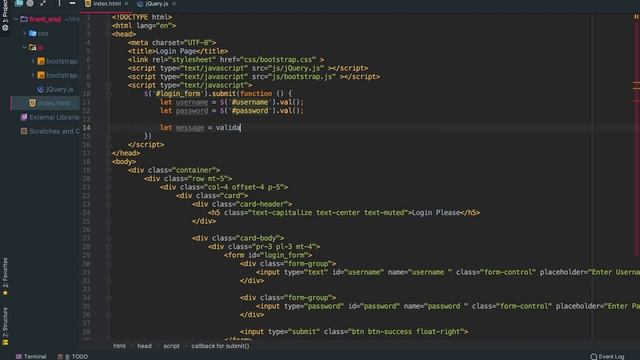Click the second bootstrap JS file icon
640x360 pixels.
pyautogui.click(x=41, y=75)
